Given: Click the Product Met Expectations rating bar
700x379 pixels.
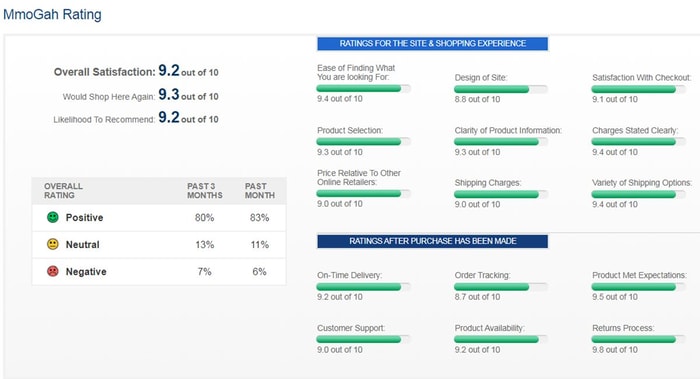Looking at the screenshot, I should tap(638, 287).
